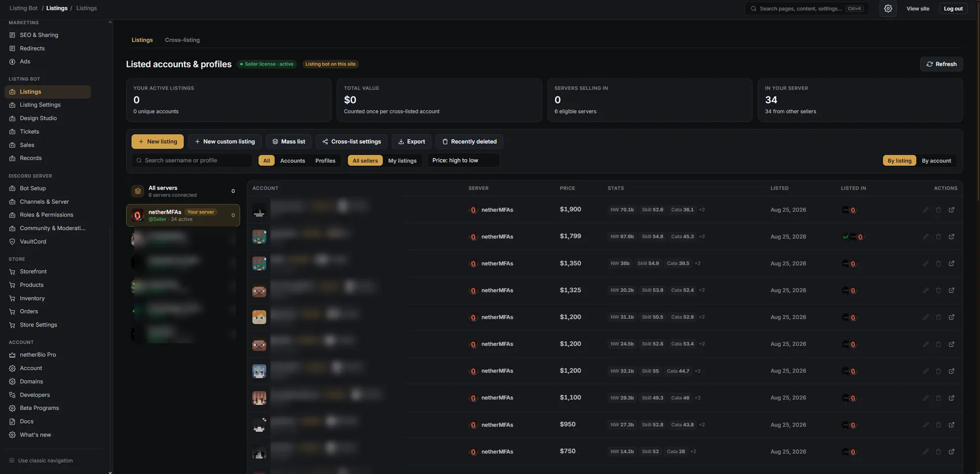Click the New custom listing button
This screenshot has width=980, height=474.
tap(224, 142)
